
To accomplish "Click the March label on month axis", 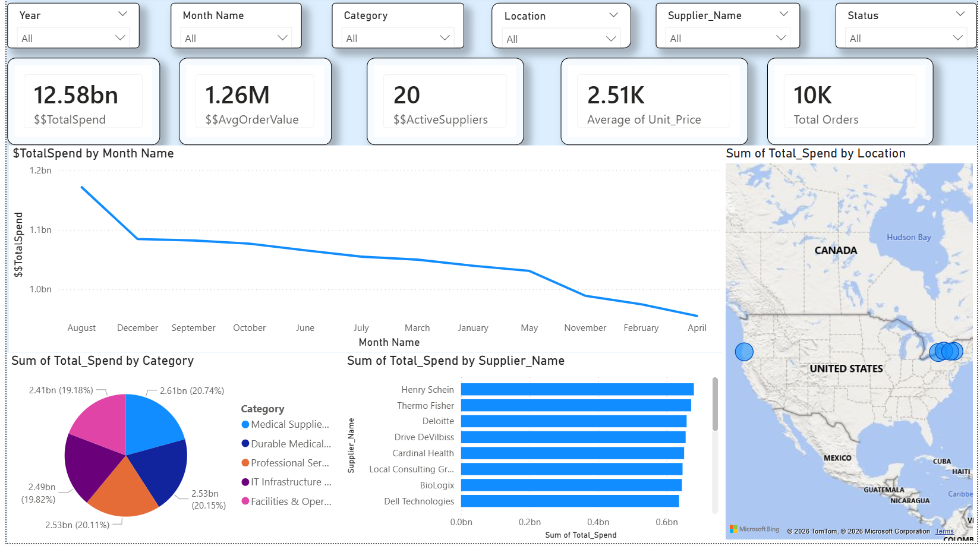I will 417,328.
